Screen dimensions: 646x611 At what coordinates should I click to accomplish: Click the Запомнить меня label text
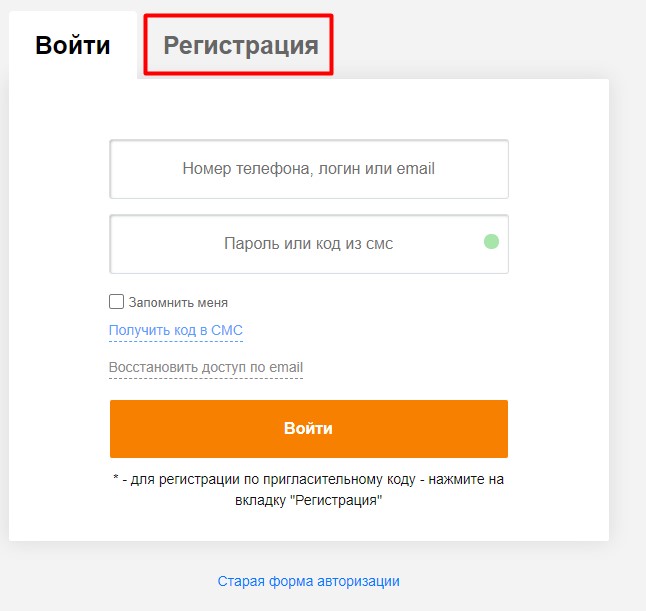(x=178, y=302)
